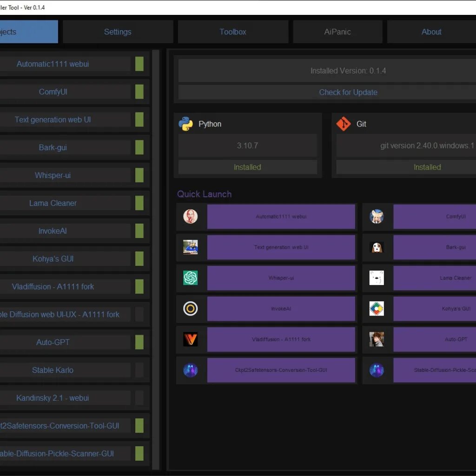Select ComfyUI in the project list
This screenshot has width=476, height=476.
tap(65, 92)
